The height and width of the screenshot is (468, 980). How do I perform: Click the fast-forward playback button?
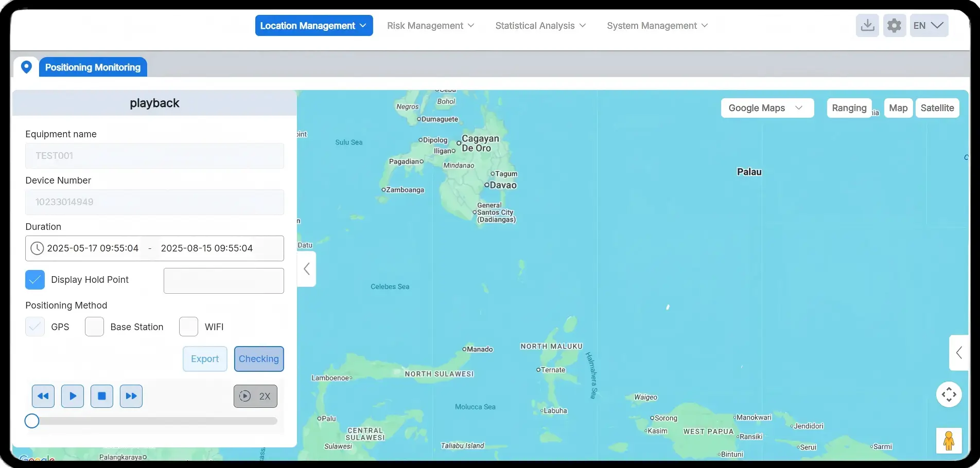click(131, 396)
